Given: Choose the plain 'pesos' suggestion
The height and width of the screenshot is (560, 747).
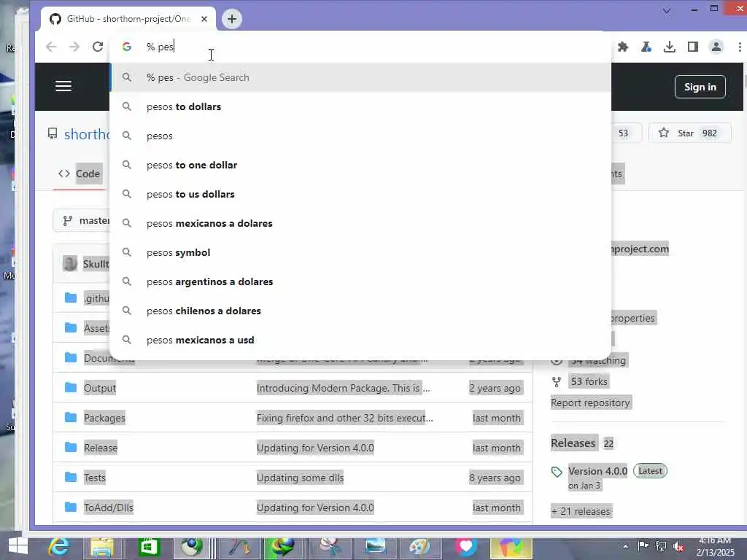Looking at the screenshot, I should (x=360, y=136).
